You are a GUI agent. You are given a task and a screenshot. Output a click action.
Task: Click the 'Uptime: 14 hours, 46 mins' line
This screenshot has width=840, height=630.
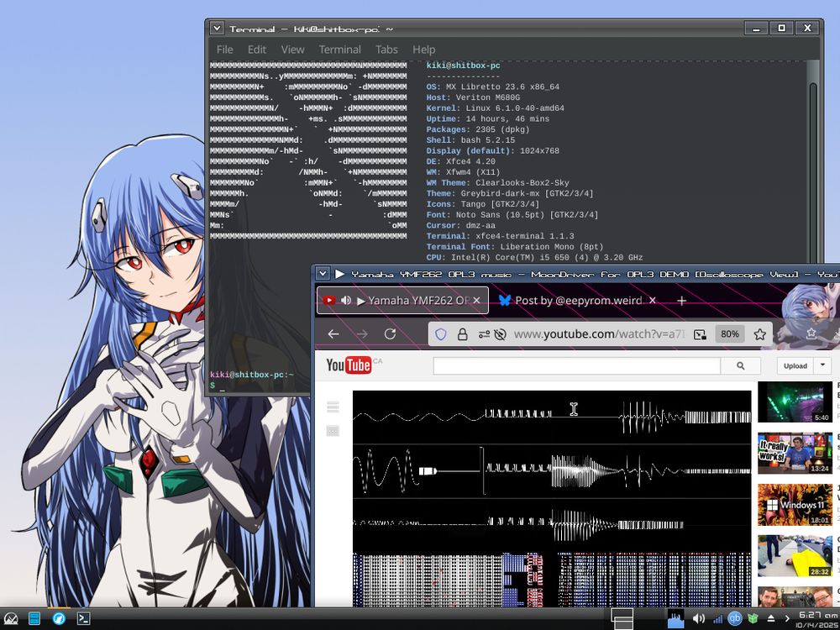(x=487, y=119)
